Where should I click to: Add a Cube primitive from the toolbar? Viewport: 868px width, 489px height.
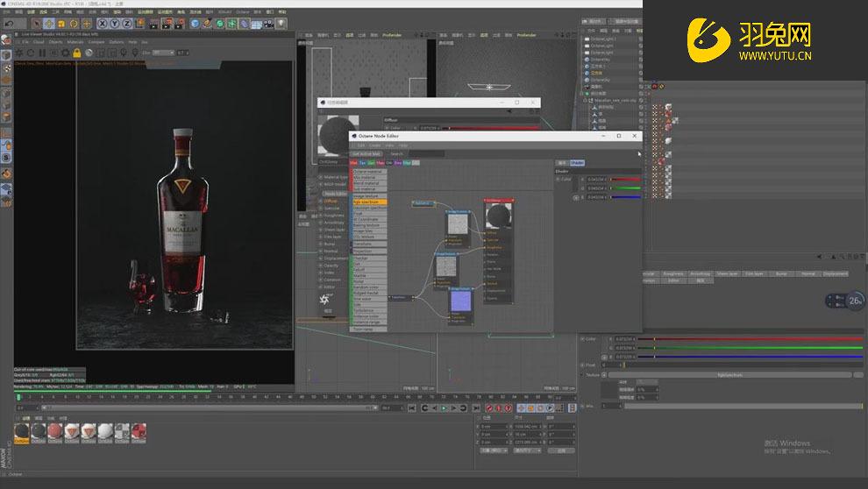pos(195,24)
